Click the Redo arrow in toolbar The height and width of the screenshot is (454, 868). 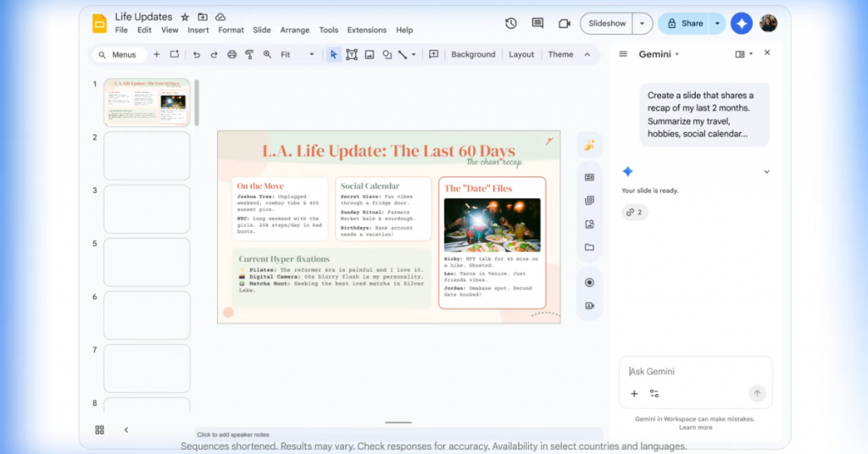214,54
